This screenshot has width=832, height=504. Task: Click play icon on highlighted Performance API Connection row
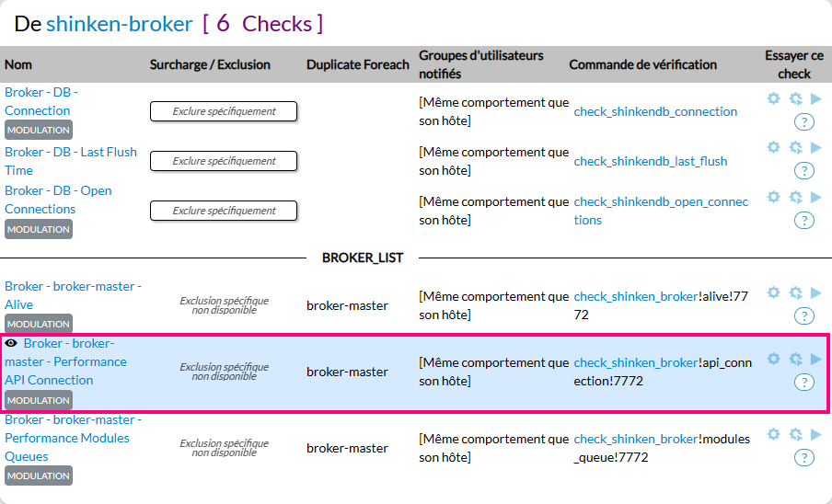(815, 359)
